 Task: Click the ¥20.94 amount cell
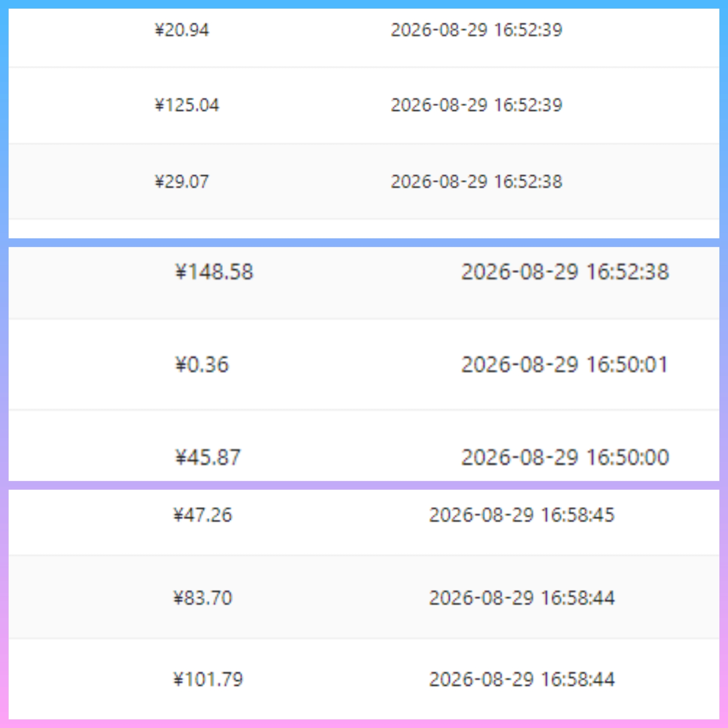(x=182, y=30)
